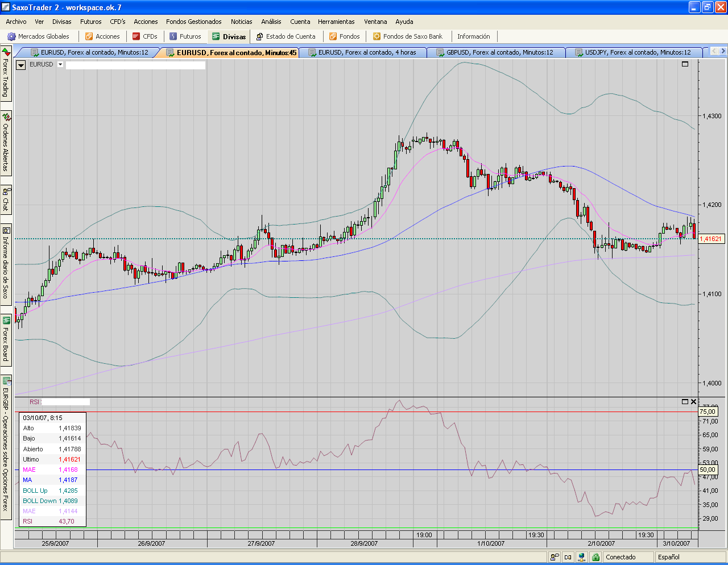Expand the EURUSD instrument dropdown
This screenshot has height=565, width=728.
point(60,65)
